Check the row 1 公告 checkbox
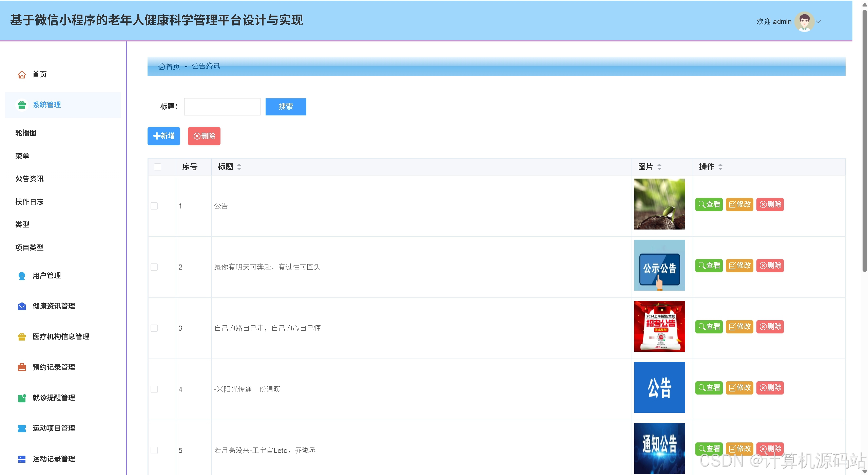The image size is (868, 475). [x=154, y=206]
